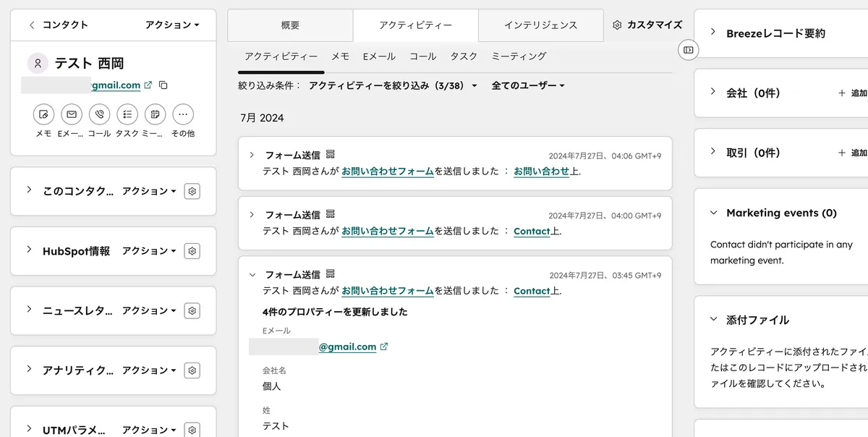Compose an email via the Eメール icon
Viewport: 868px width, 437px height.
(72, 114)
